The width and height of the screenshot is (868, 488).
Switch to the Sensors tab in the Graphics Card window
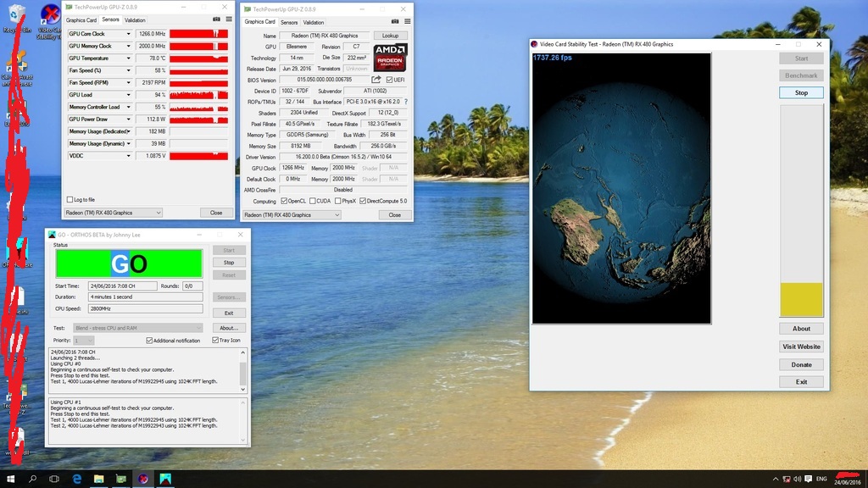pyautogui.click(x=289, y=23)
